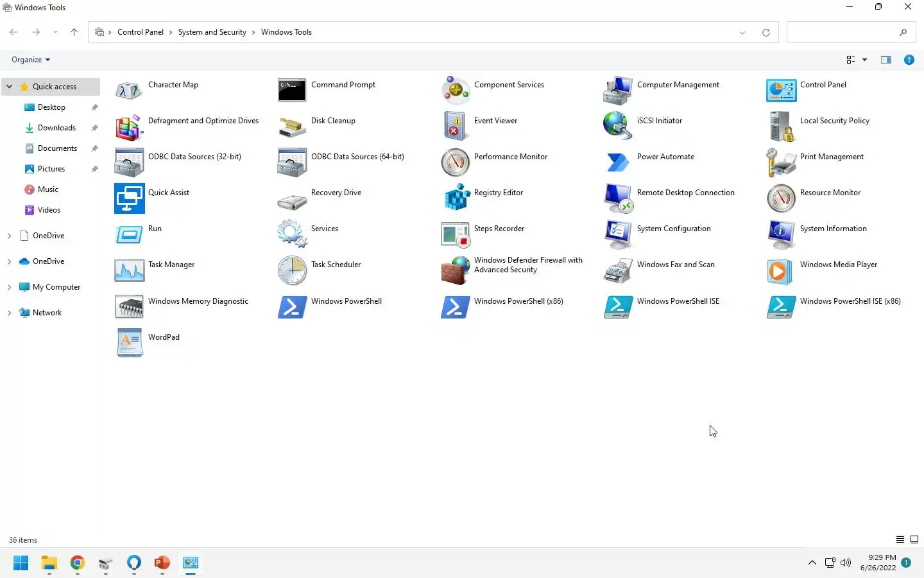The width and height of the screenshot is (924, 578).
Task: Open the address bar history dropdown
Action: [742, 32]
